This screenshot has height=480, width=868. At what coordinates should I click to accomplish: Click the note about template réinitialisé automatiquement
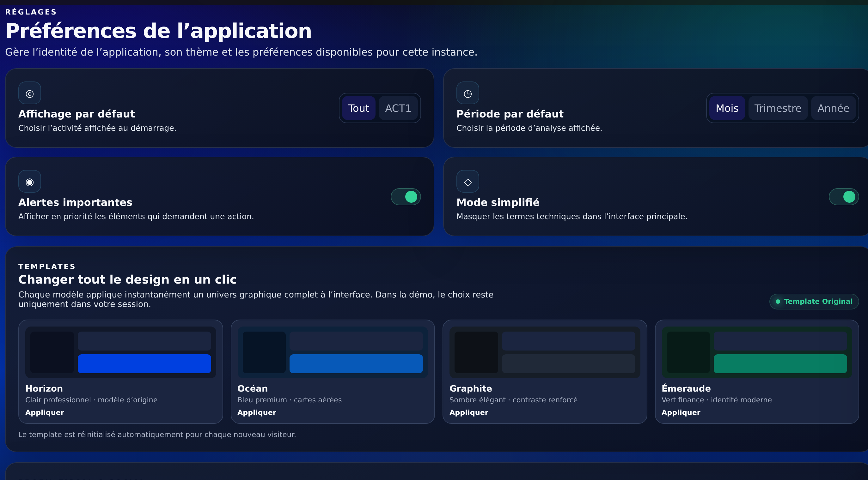coord(157,435)
